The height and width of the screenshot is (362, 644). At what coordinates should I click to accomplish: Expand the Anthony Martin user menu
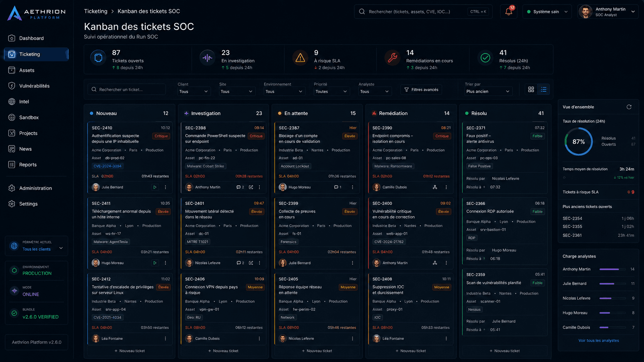(x=608, y=12)
